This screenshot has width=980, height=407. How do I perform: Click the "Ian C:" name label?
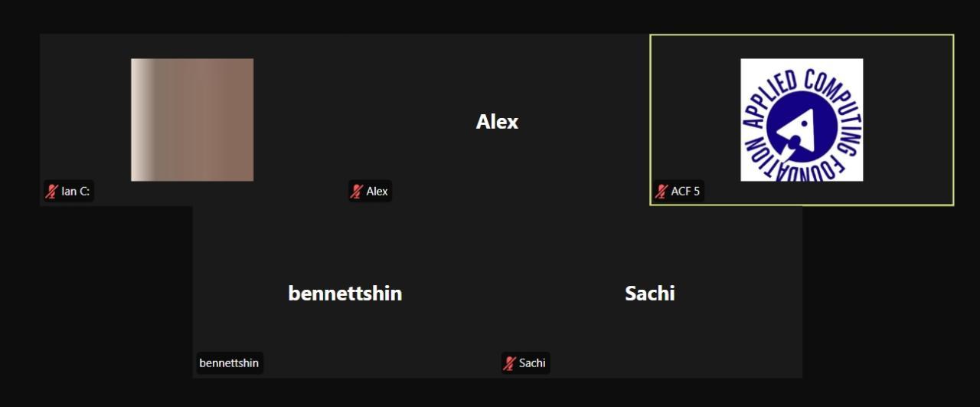point(76,192)
